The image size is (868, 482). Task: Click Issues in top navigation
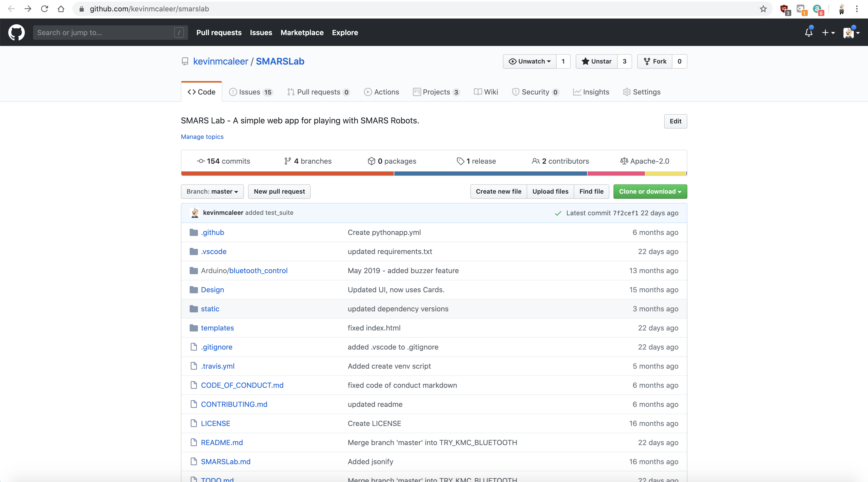pos(261,33)
